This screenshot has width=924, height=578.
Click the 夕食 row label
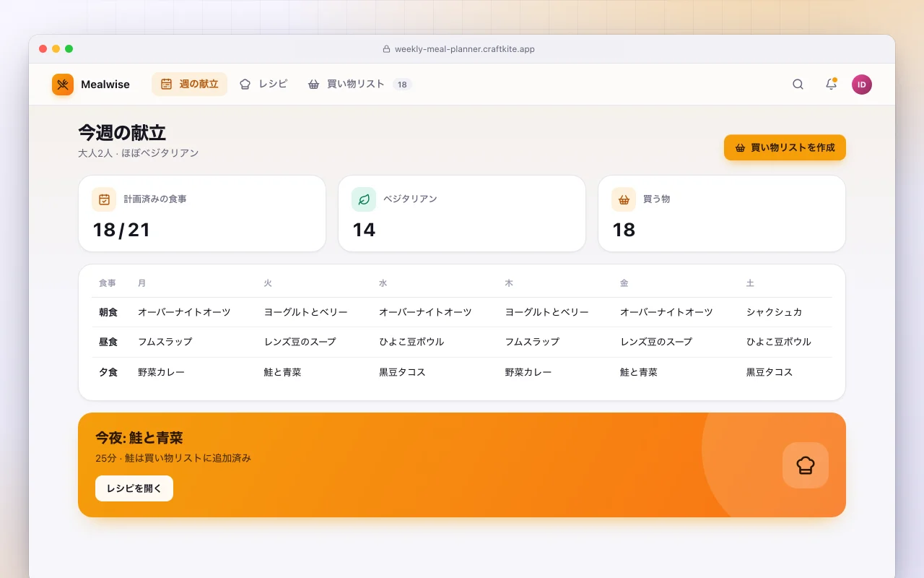coord(108,372)
